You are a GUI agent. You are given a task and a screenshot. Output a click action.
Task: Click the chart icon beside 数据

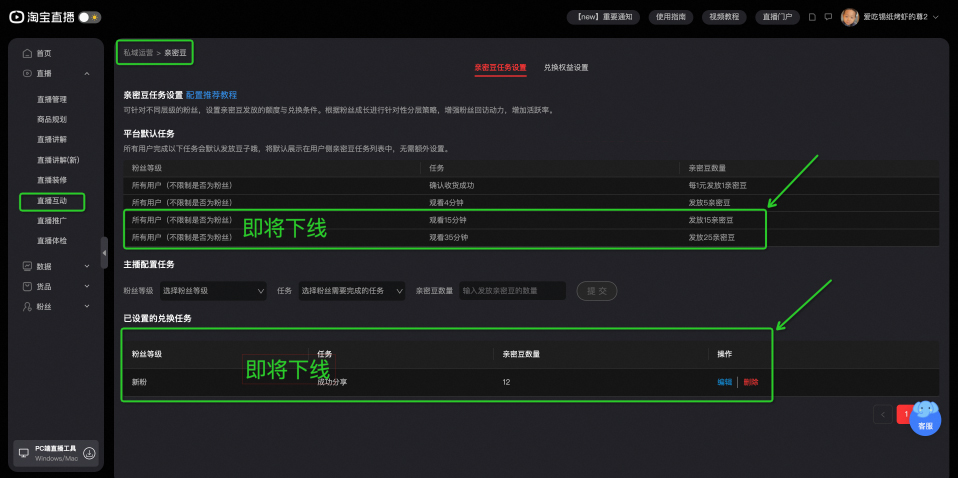click(27, 267)
